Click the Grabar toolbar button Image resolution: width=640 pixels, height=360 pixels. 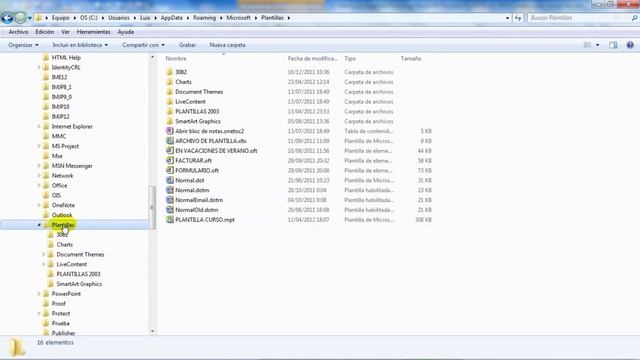pyautogui.click(x=187, y=45)
